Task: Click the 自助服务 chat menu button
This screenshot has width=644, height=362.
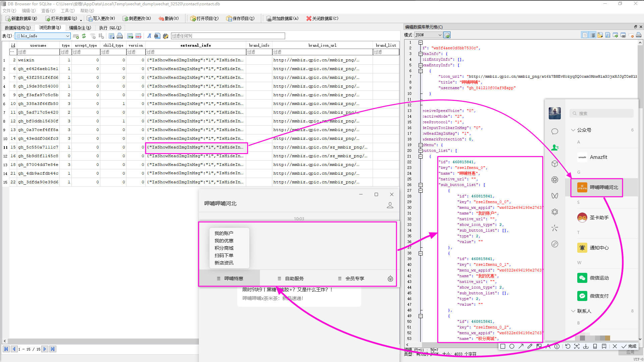Action: tap(290, 279)
